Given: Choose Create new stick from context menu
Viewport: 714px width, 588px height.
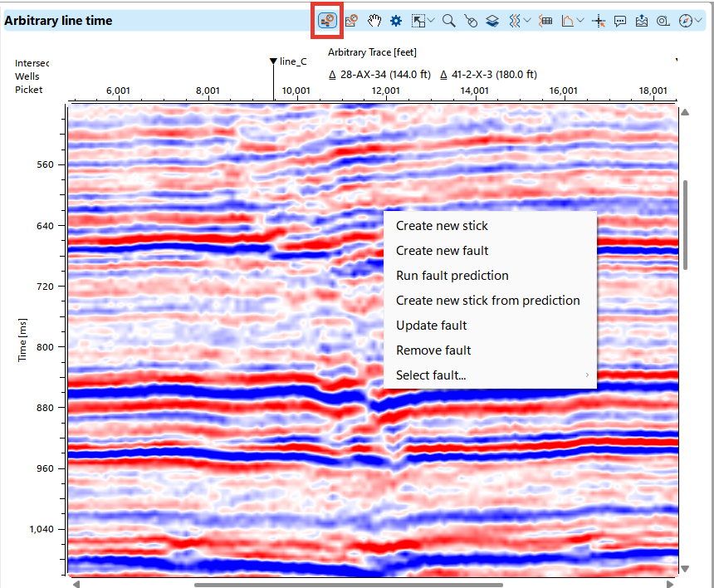Looking at the screenshot, I should click(x=443, y=225).
